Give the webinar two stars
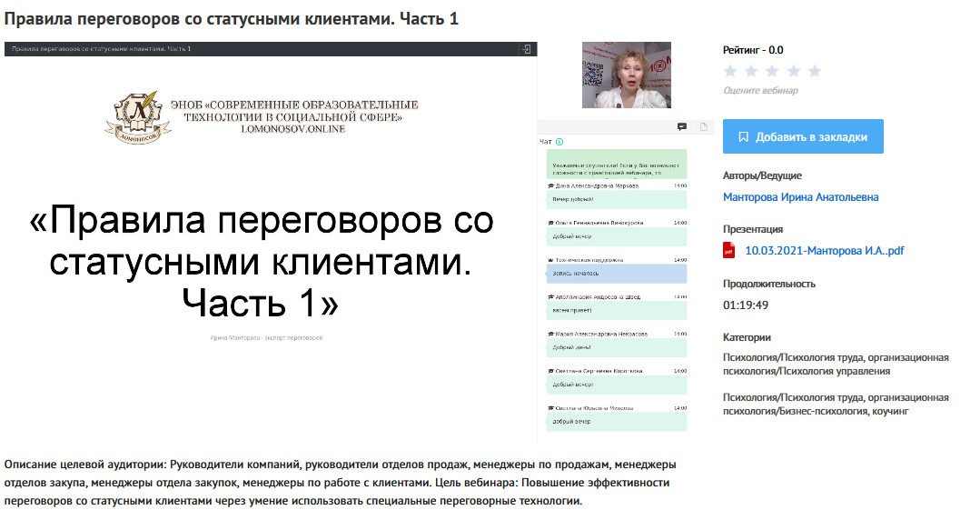 click(x=751, y=71)
